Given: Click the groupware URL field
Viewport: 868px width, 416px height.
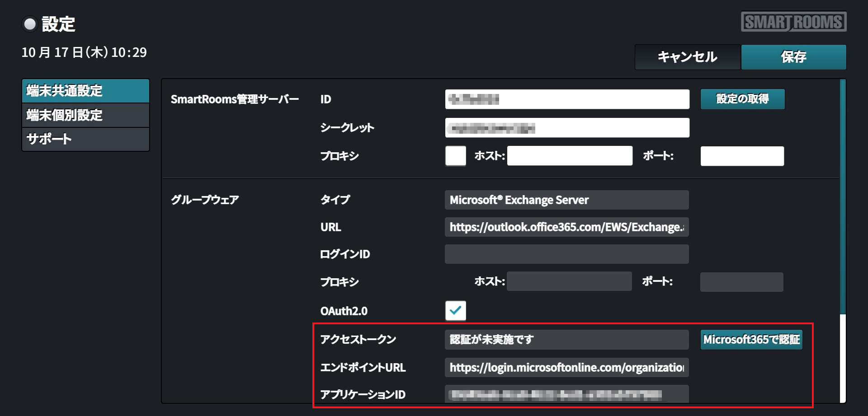Looking at the screenshot, I should click(x=566, y=227).
